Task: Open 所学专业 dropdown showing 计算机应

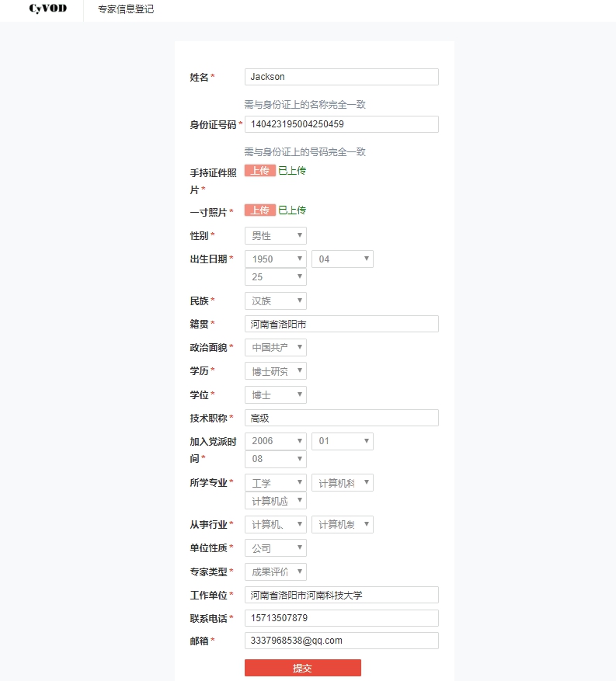Action: pos(276,501)
